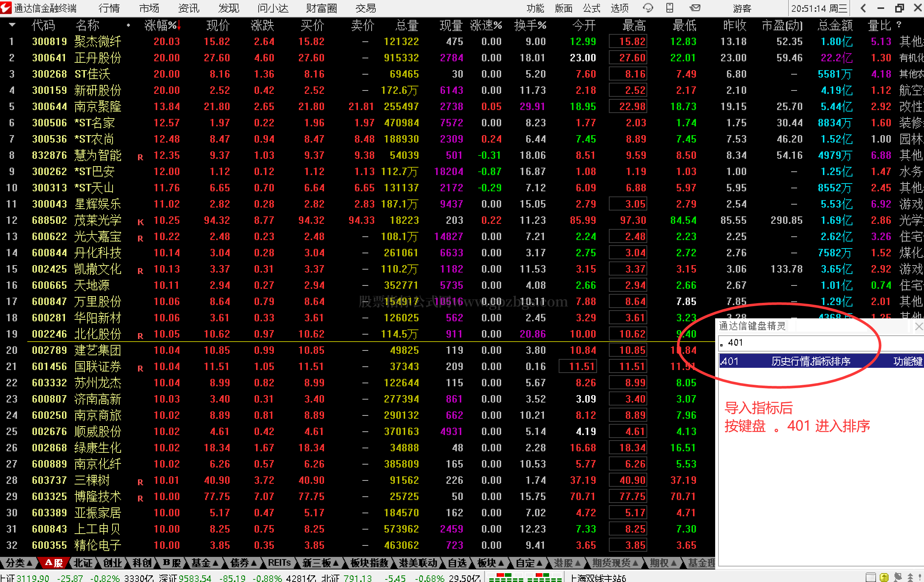Image resolution: width=924 pixels, height=582 pixels.
Task: Click the keyboard wizard input field with 401
Action: [x=820, y=343]
